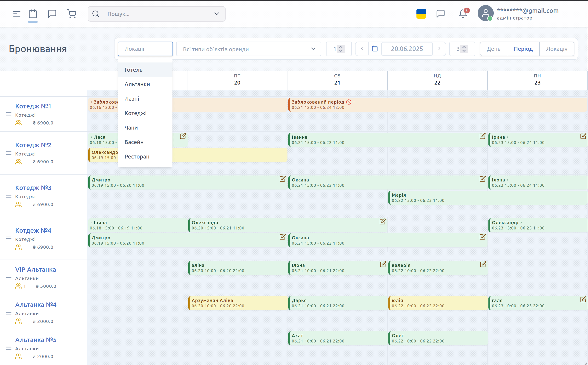Adjust stepper showing value 3
This screenshot has width=588, height=365.
pyautogui.click(x=464, y=49)
